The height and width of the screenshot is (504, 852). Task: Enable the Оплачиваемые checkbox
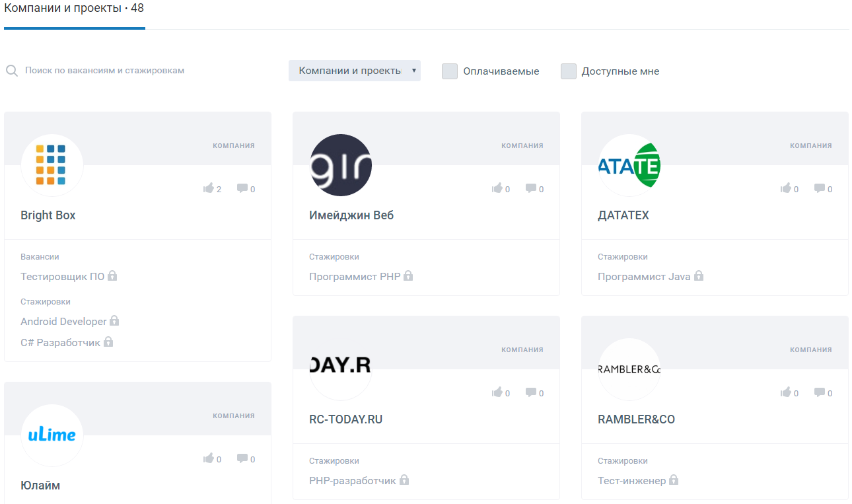450,71
